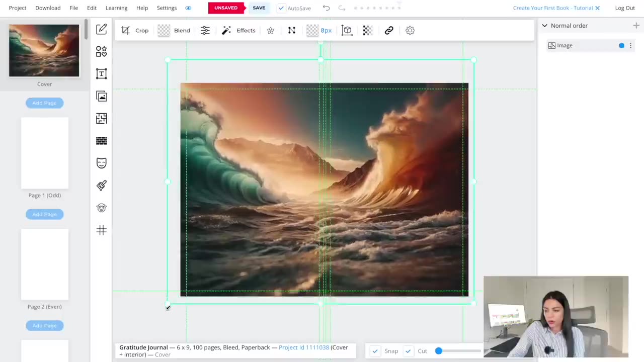Close the tutorial link with the X
The height and width of the screenshot is (362, 644).
(x=598, y=8)
